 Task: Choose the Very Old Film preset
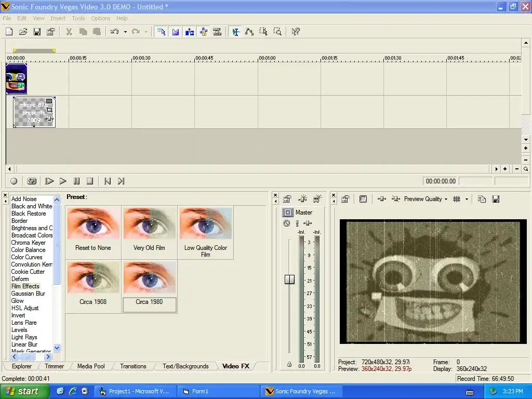tap(149, 232)
